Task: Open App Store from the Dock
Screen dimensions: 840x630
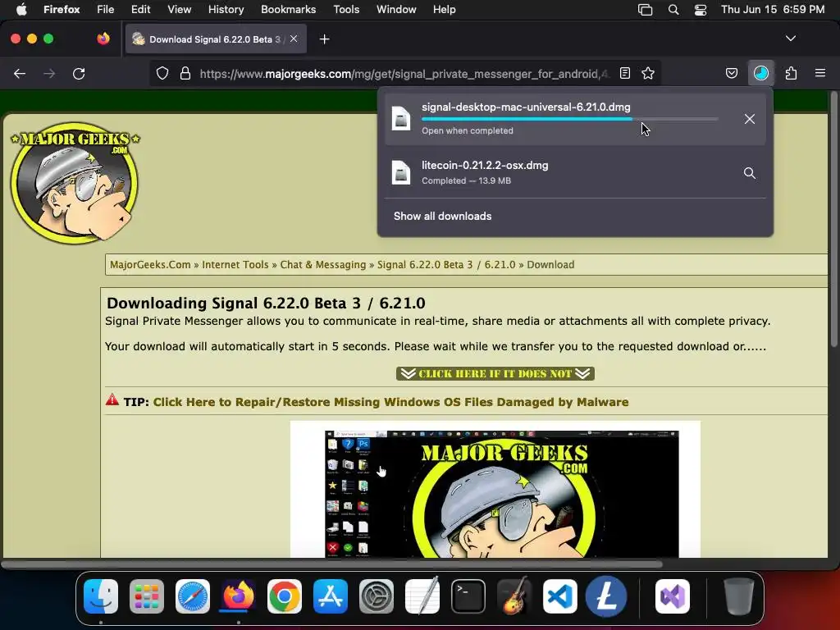Action: pyautogui.click(x=331, y=596)
